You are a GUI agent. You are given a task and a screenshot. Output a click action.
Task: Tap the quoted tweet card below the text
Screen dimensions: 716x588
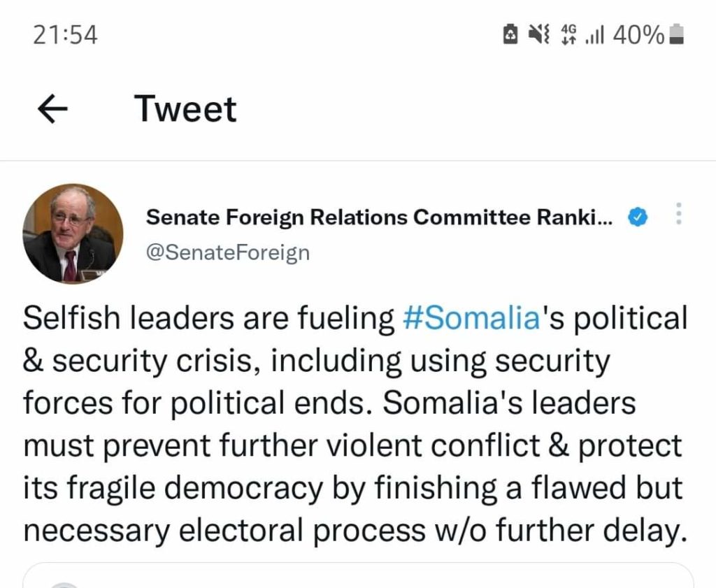[x=358, y=576]
